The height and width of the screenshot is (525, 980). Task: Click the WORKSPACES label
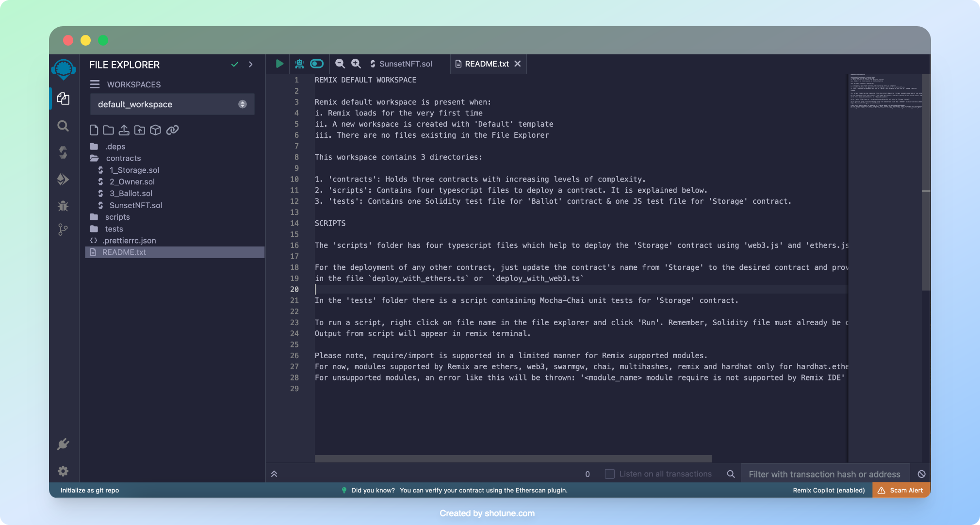[x=134, y=84]
